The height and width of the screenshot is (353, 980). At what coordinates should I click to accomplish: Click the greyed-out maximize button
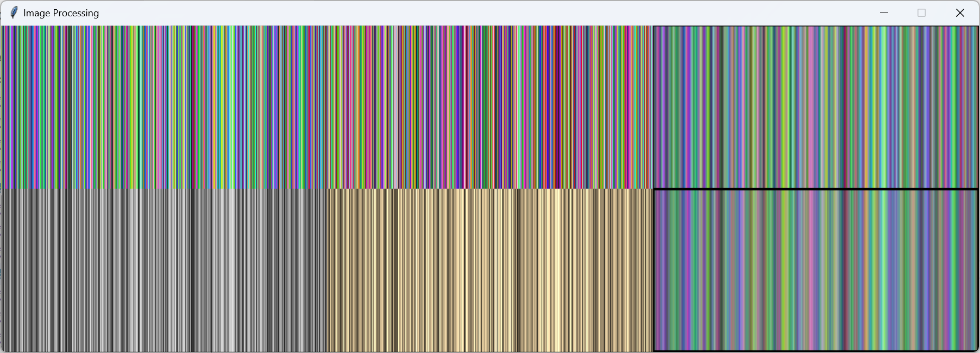(x=921, y=13)
